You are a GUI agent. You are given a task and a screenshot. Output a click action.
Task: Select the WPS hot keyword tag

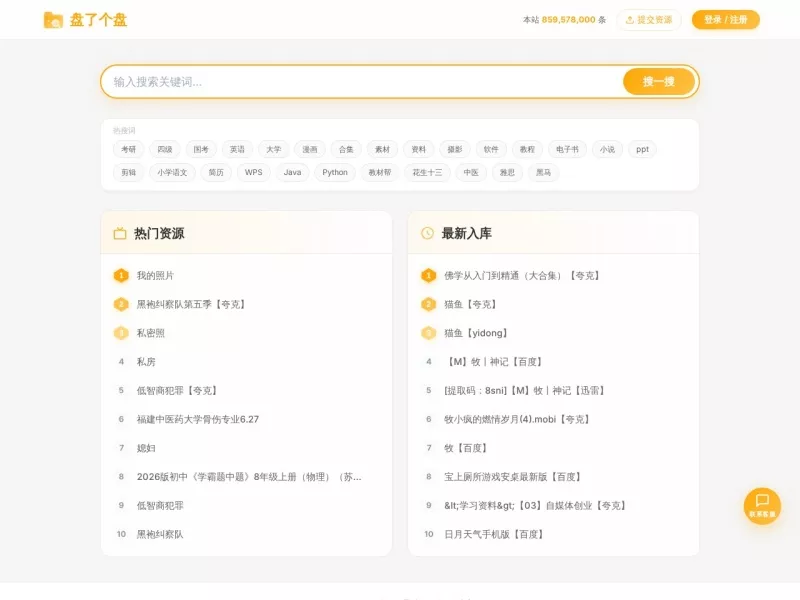pos(254,172)
